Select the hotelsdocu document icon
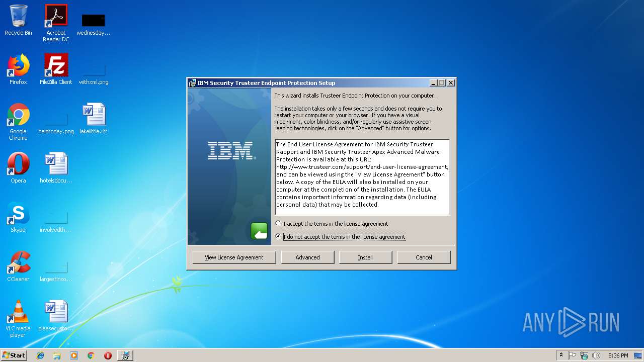This screenshot has height=362, width=644. [x=56, y=168]
